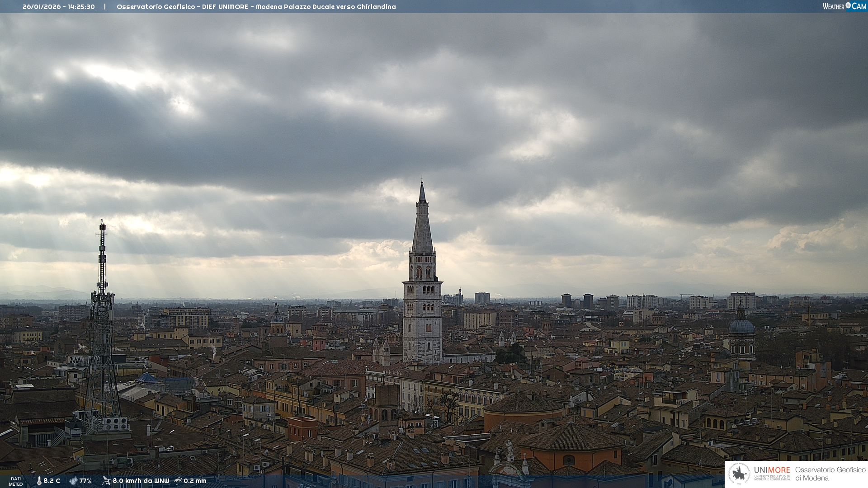Open the UNIMORE wordmark link
The width and height of the screenshot is (868, 488).
772,470
